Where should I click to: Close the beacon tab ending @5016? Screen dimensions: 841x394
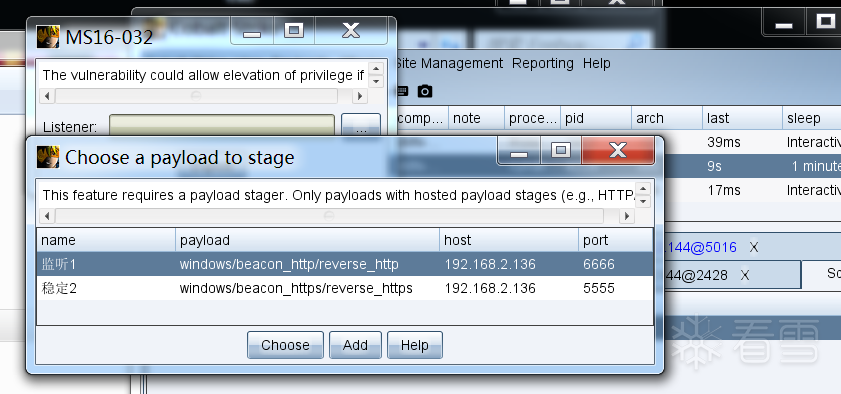[x=754, y=247]
